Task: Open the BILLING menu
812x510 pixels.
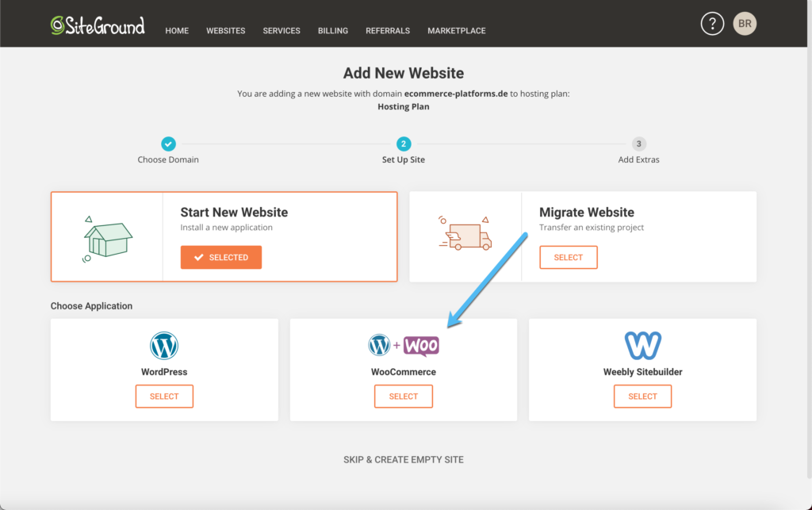Action: click(x=333, y=31)
